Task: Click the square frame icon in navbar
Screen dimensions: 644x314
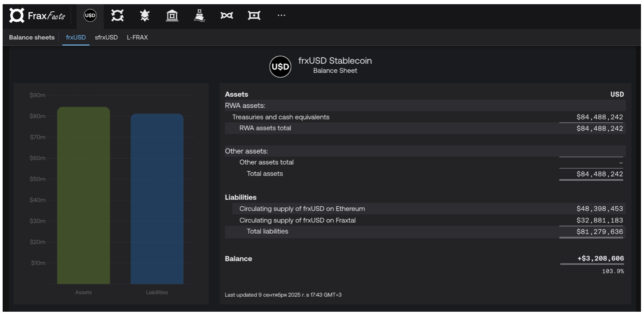Action: click(x=254, y=16)
